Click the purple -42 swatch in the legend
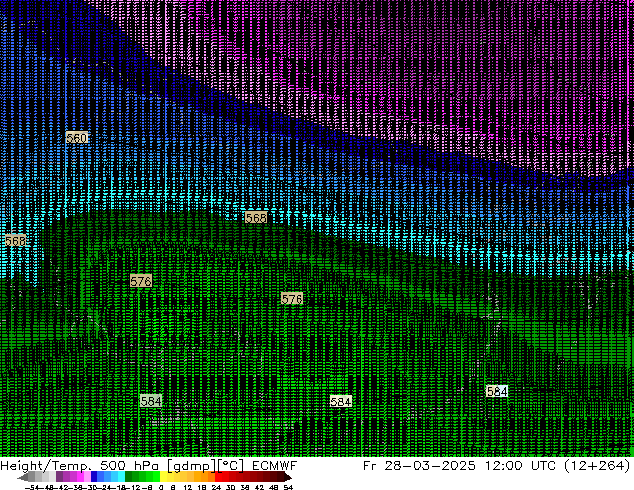 59,477
